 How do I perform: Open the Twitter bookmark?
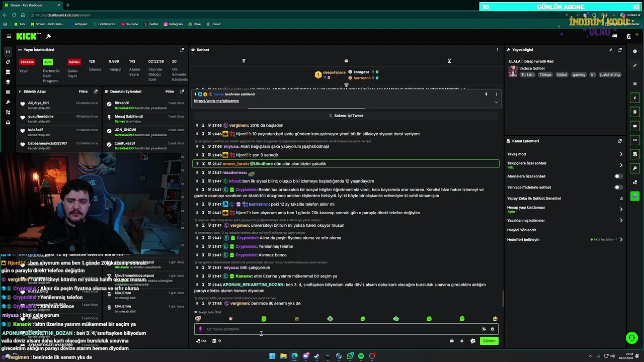click(151, 24)
